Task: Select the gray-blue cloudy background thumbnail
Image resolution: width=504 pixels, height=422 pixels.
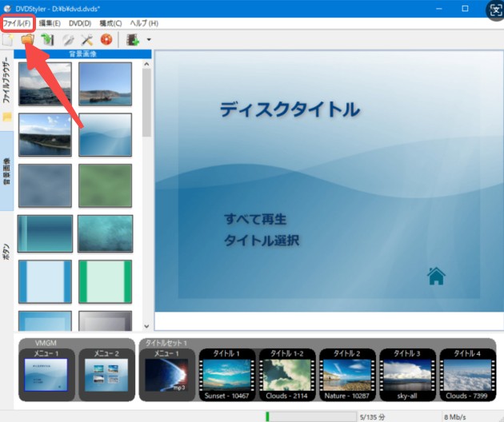Action: [45, 185]
